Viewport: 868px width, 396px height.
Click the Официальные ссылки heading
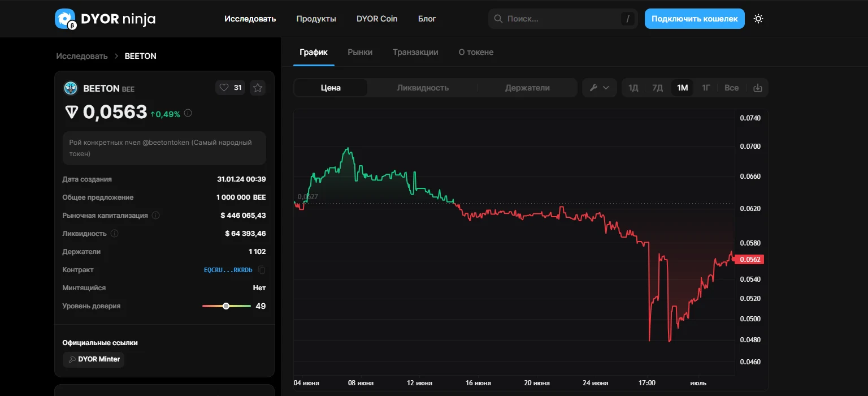(x=100, y=343)
